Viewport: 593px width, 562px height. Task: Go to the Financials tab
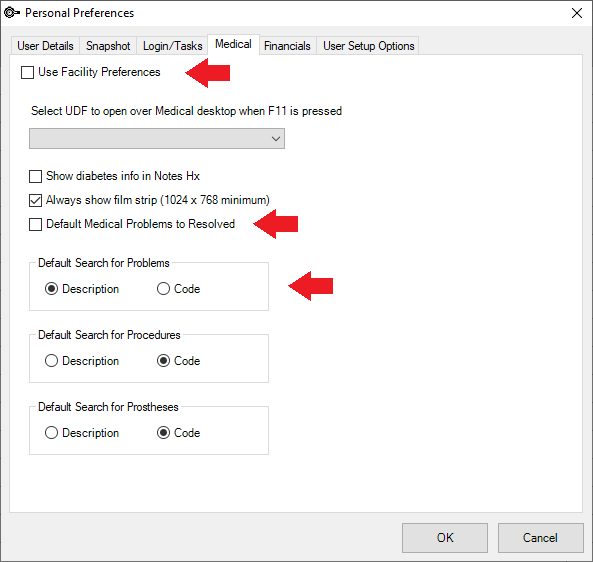[287, 46]
